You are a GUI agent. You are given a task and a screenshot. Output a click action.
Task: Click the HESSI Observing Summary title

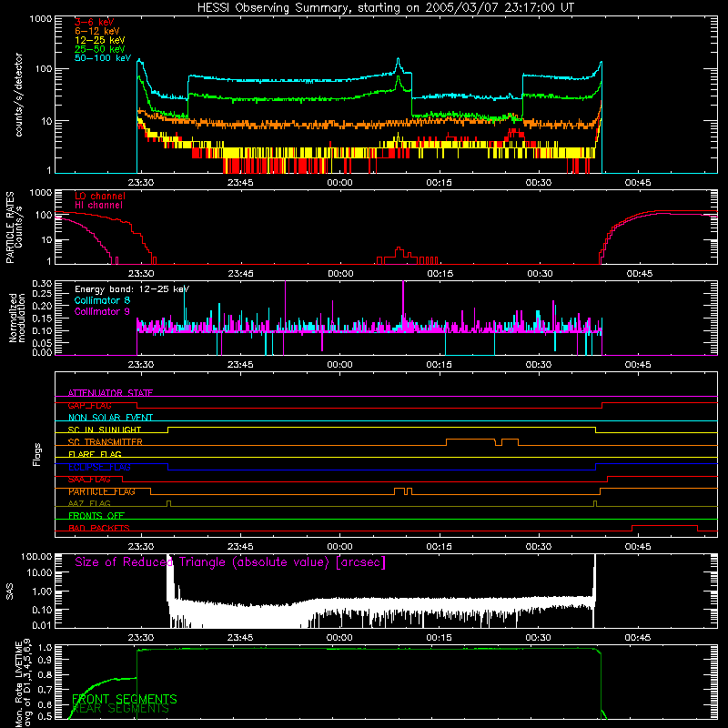click(x=386, y=8)
